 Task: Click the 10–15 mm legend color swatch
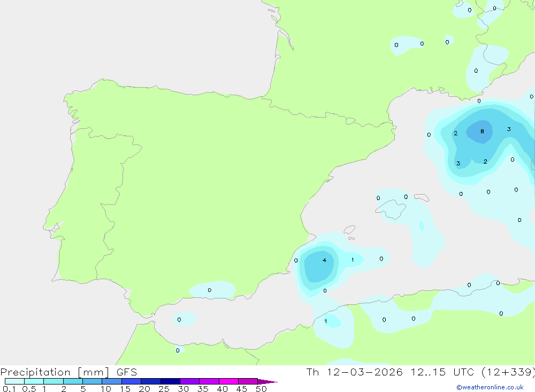click(x=112, y=381)
